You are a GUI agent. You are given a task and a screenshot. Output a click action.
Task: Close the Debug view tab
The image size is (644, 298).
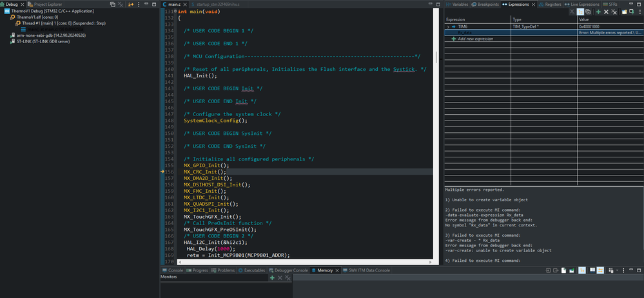21,4
